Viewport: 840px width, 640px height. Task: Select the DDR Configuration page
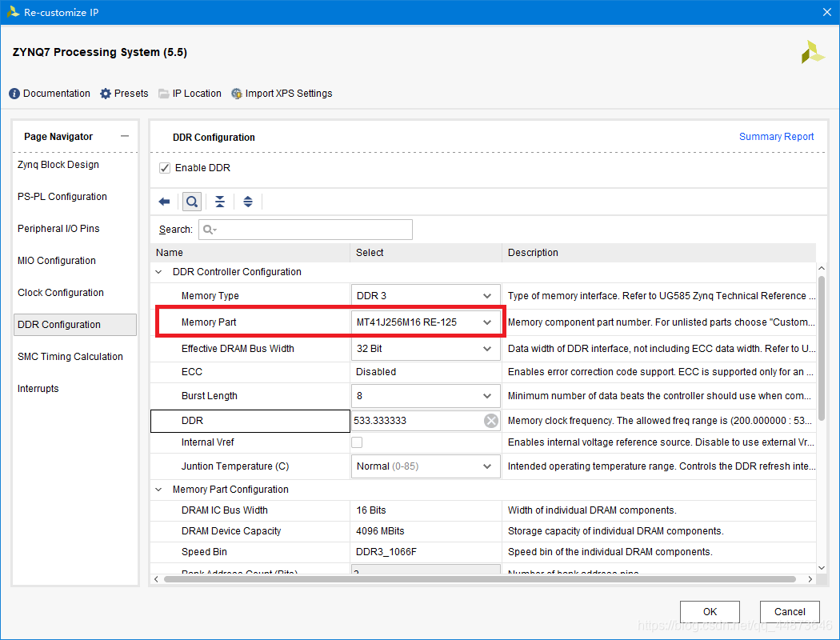click(x=75, y=325)
